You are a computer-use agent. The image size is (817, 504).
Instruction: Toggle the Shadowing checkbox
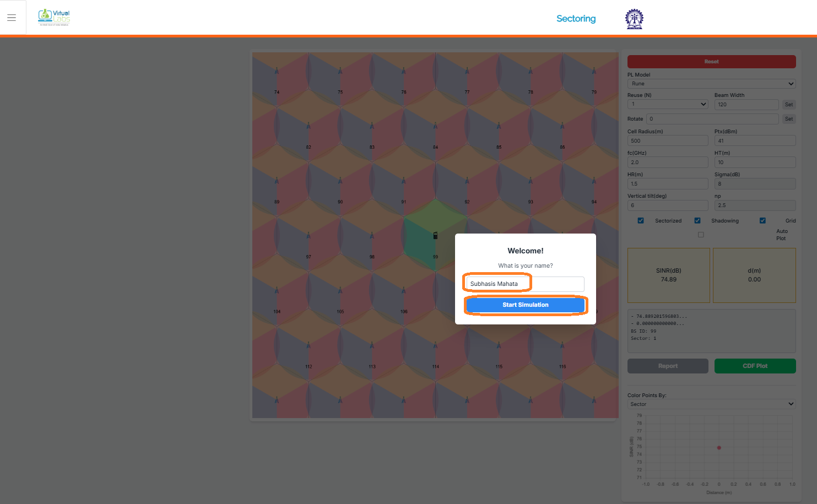(x=697, y=220)
